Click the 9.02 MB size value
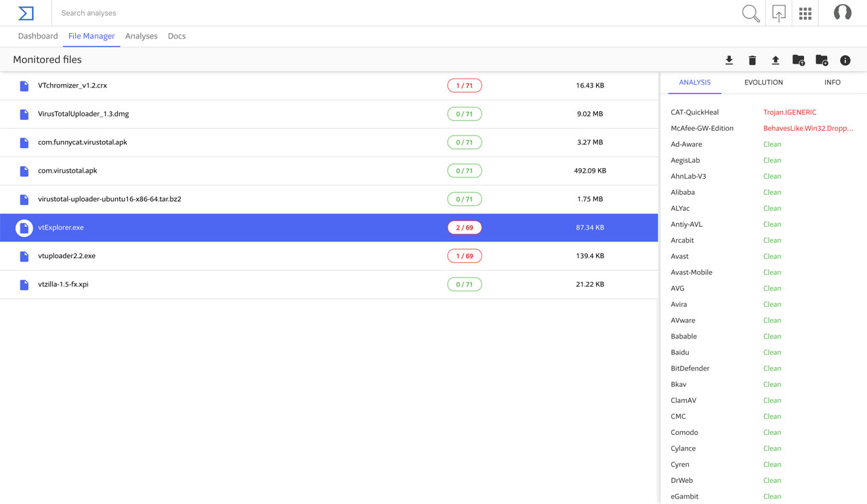Screen dimensions: 867x504 pos(590,114)
